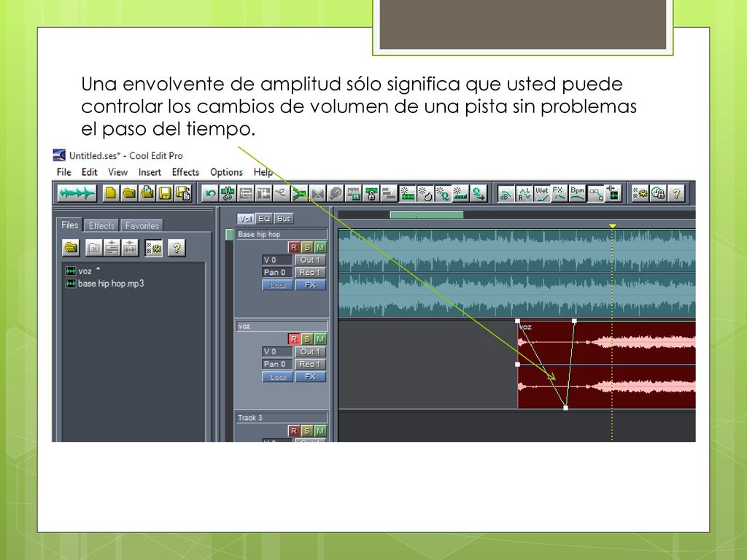Image resolution: width=747 pixels, height=560 pixels.
Task: Open the View menu
Action: (x=117, y=172)
